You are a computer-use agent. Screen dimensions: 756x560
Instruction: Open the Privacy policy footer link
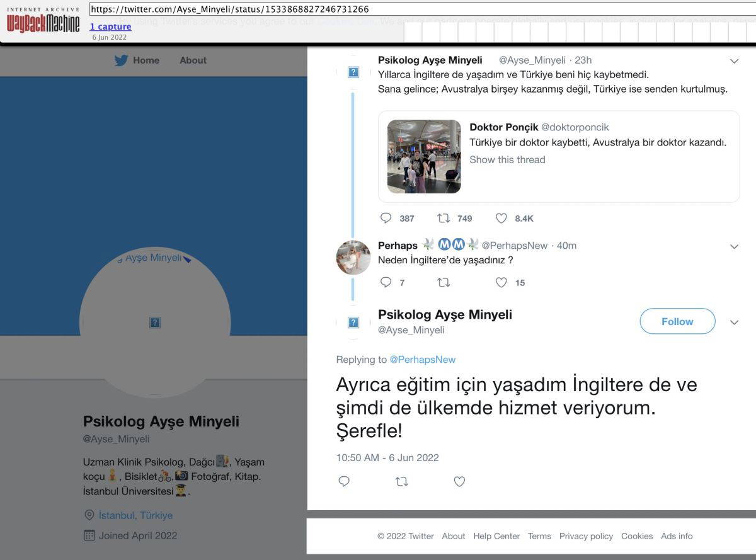pyautogui.click(x=586, y=536)
